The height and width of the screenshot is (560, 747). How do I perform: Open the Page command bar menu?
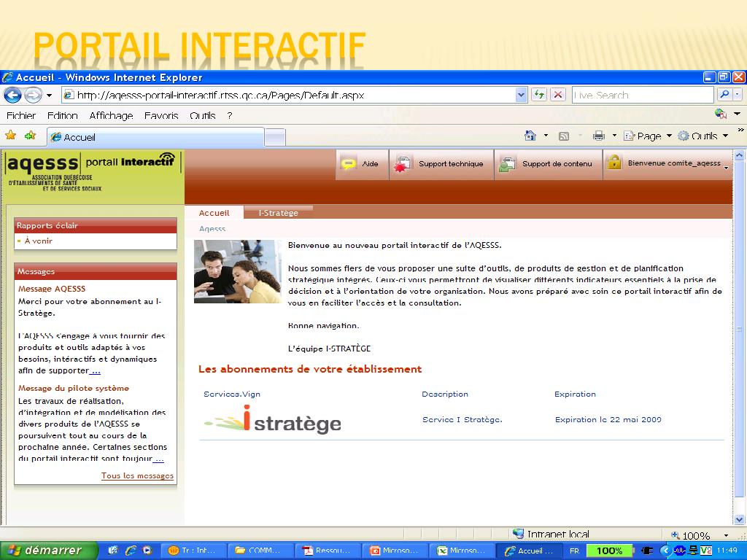[x=648, y=136]
